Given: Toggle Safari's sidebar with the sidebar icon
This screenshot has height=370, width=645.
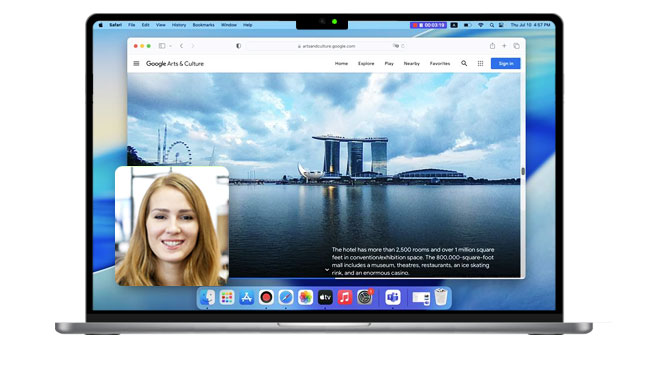Looking at the screenshot, I should coord(162,46).
